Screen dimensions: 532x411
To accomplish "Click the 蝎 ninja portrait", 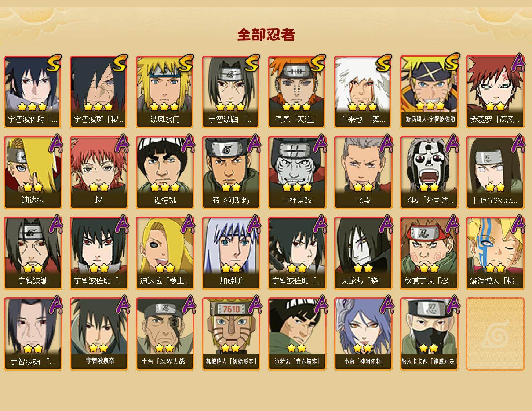I will pos(99,172).
